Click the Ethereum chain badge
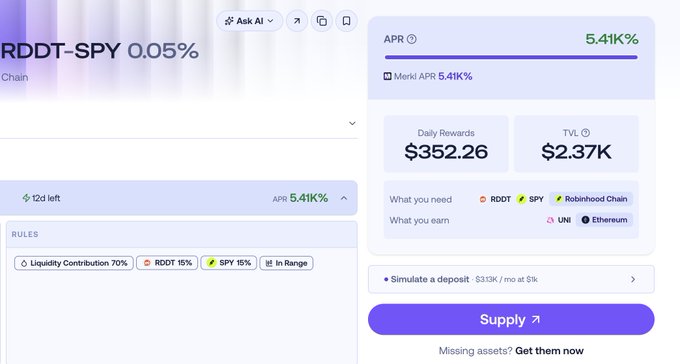The image size is (680, 364). click(x=604, y=220)
